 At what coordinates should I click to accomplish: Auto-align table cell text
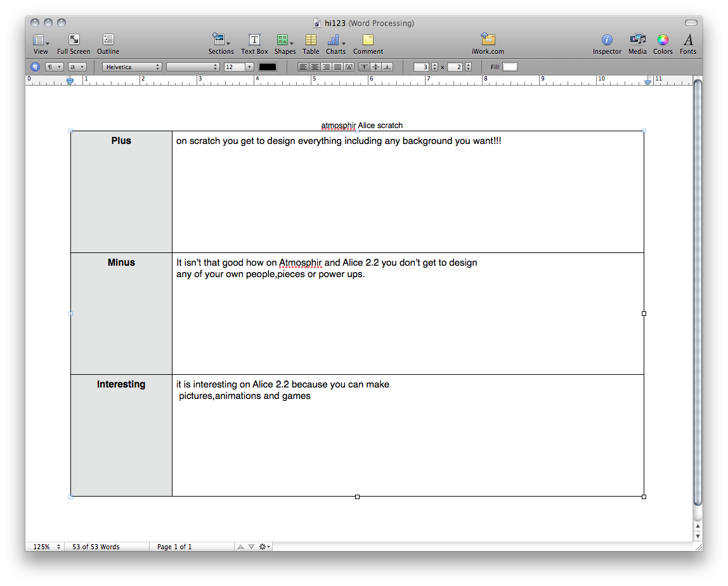(x=349, y=67)
